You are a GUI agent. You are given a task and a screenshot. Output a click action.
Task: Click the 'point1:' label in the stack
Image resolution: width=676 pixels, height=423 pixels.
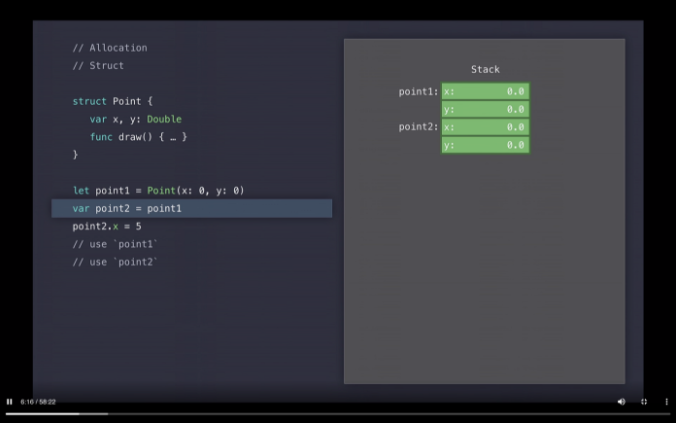point(418,91)
